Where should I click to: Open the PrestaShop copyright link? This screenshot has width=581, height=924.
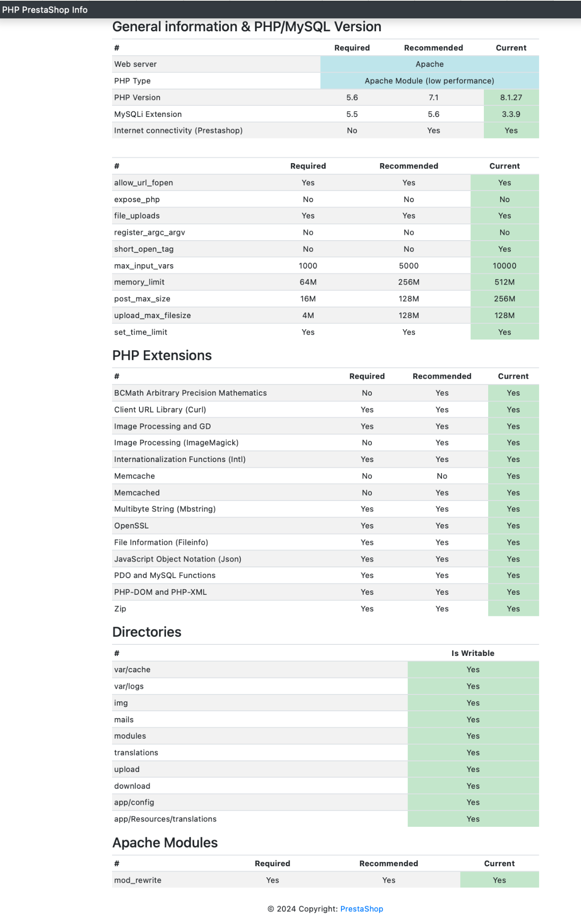pos(362,909)
